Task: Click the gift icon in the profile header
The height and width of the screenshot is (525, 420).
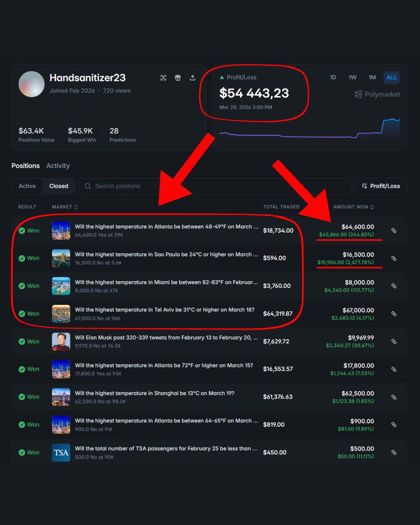Action: (178, 78)
